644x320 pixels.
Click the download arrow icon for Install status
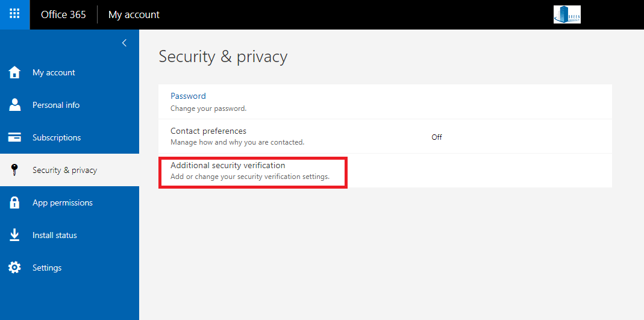coord(14,235)
